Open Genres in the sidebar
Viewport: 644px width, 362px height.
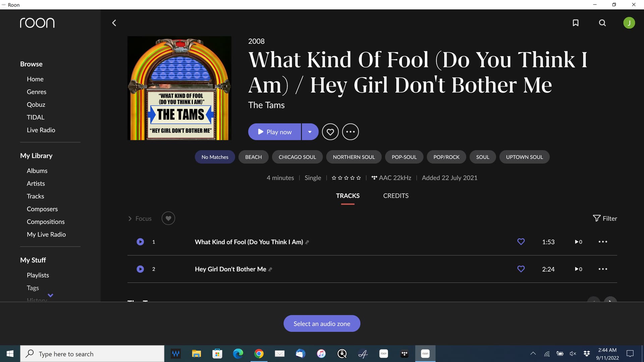pos(37,92)
